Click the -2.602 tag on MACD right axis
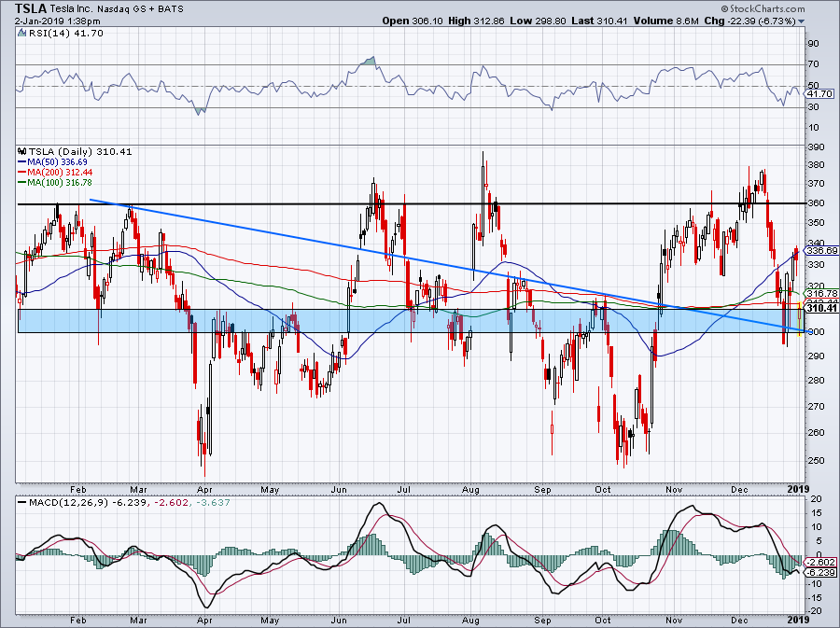 tap(820, 562)
